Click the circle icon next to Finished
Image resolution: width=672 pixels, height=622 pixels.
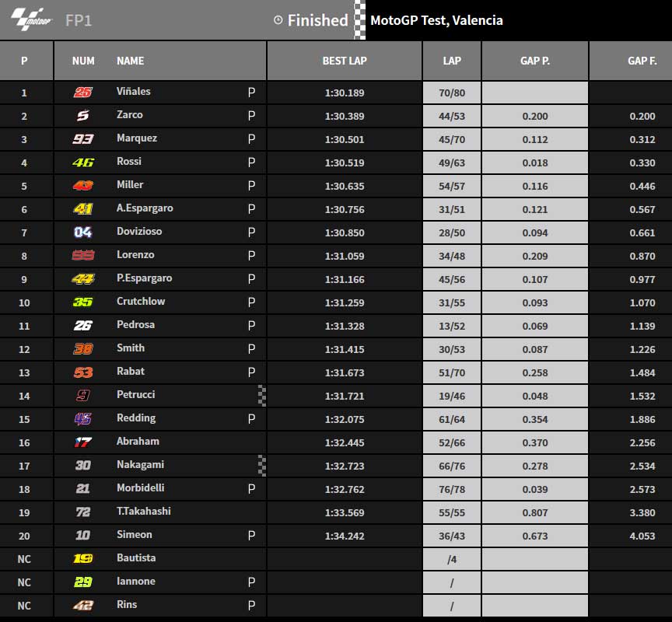point(278,20)
